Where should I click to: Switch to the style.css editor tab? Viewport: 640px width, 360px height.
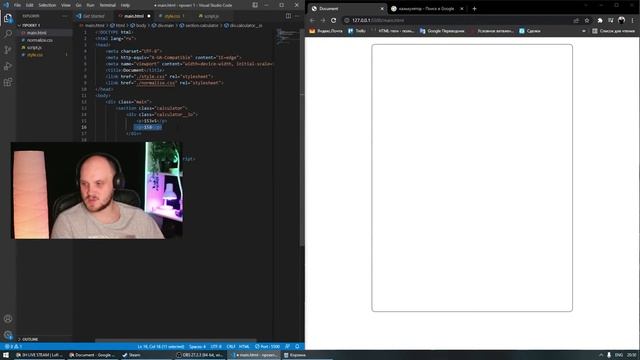(172, 16)
